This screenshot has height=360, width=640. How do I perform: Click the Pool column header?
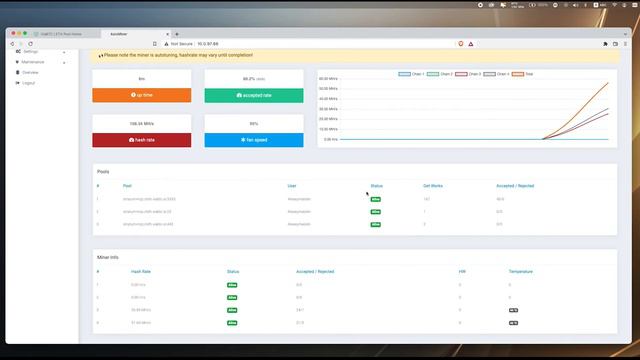point(127,186)
